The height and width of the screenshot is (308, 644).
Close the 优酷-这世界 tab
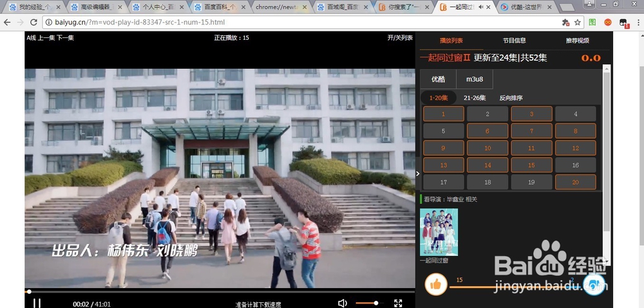[549, 7]
